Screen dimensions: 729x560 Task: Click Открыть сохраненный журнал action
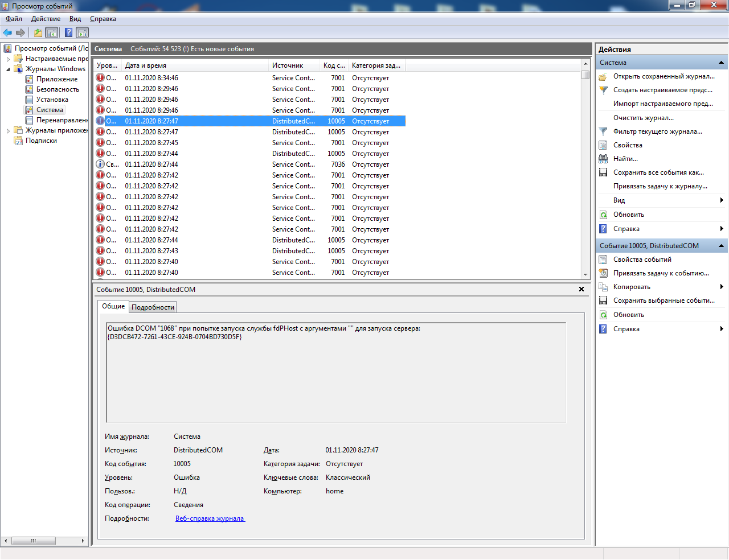(664, 76)
